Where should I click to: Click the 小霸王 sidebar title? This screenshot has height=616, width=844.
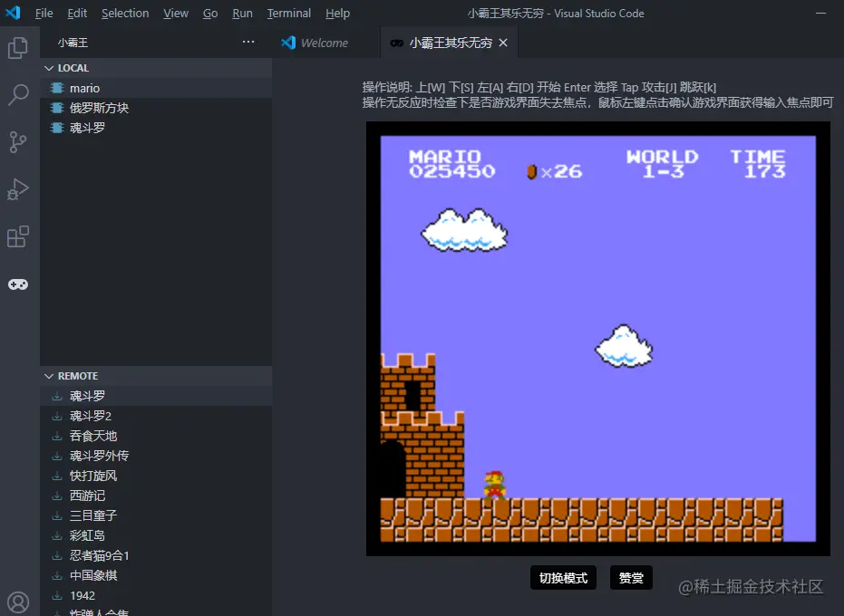(x=73, y=43)
